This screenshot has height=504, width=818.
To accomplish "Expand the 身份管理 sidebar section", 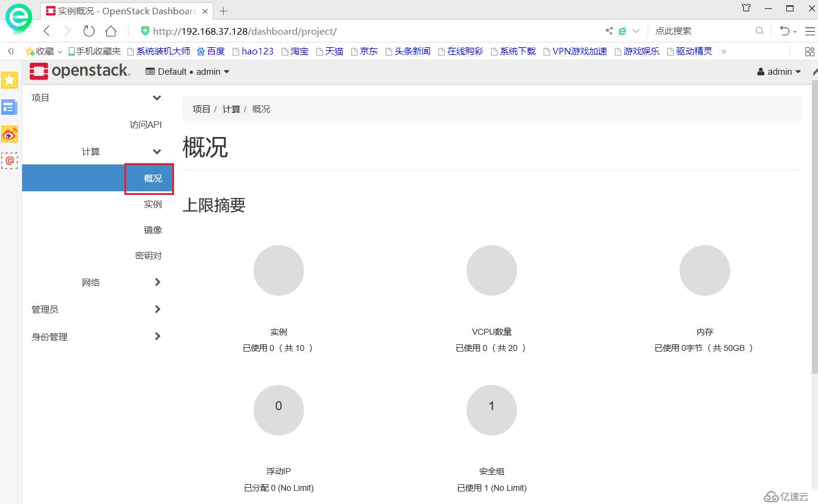I will tap(97, 337).
